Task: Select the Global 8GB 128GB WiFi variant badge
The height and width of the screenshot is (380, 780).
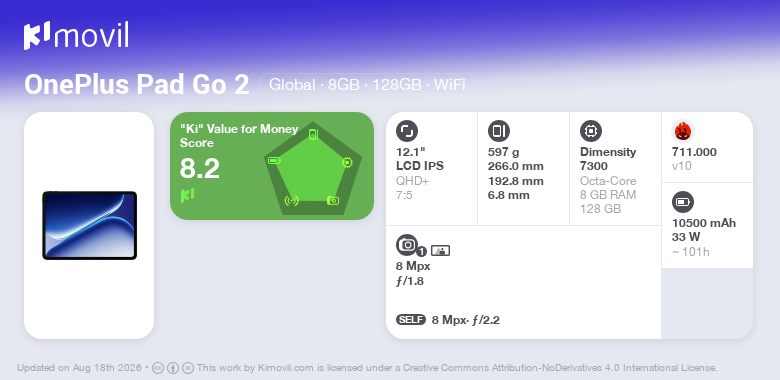Action: [x=367, y=85]
